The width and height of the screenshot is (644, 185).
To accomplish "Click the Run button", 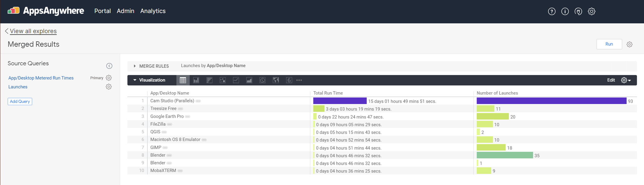I will click(x=609, y=44).
